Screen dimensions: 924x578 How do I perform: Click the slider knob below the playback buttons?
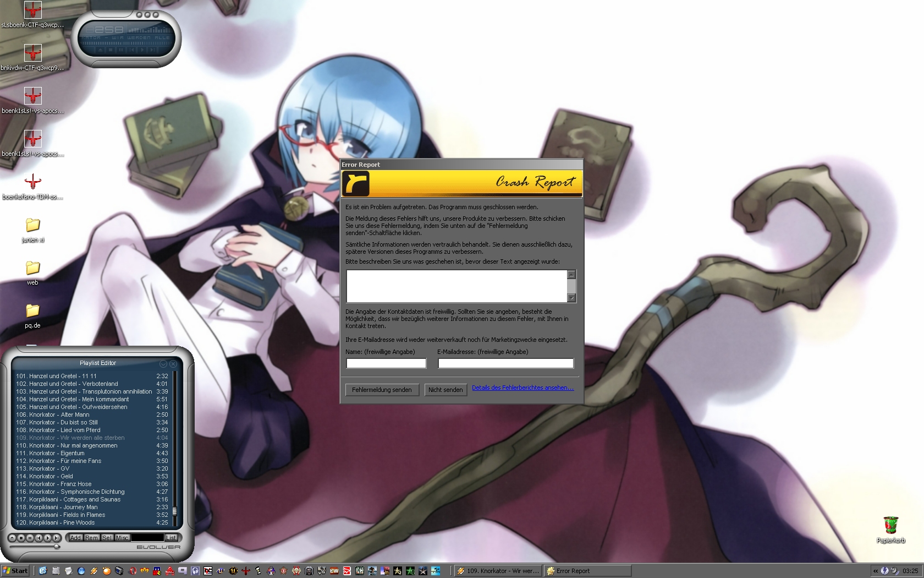click(57, 547)
